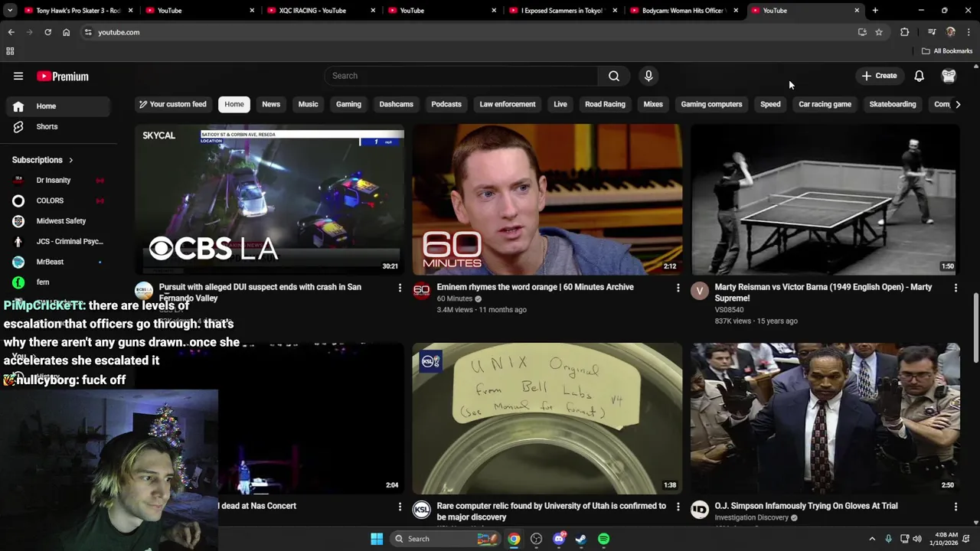Open Discord from the taskbar
The image size is (980, 551).
tap(559, 539)
